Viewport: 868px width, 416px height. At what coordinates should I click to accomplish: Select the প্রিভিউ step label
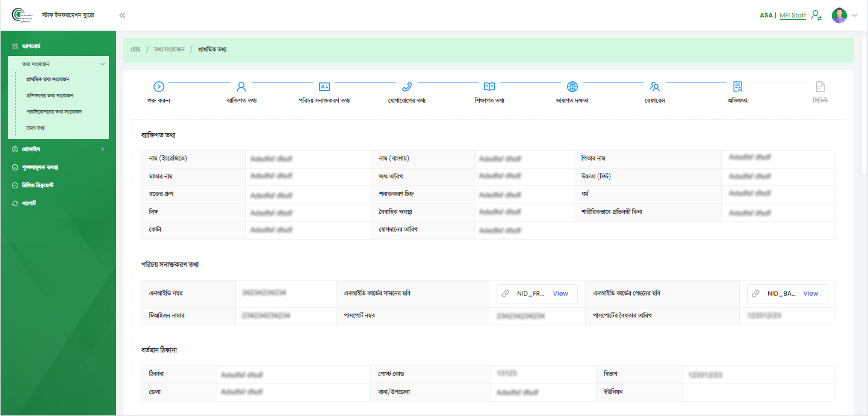click(820, 101)
